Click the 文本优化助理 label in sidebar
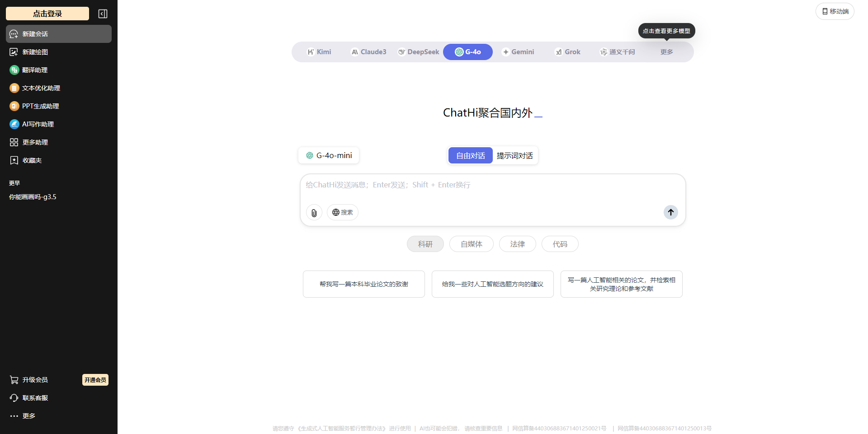The image size is (868, 434). click(41, 88)
